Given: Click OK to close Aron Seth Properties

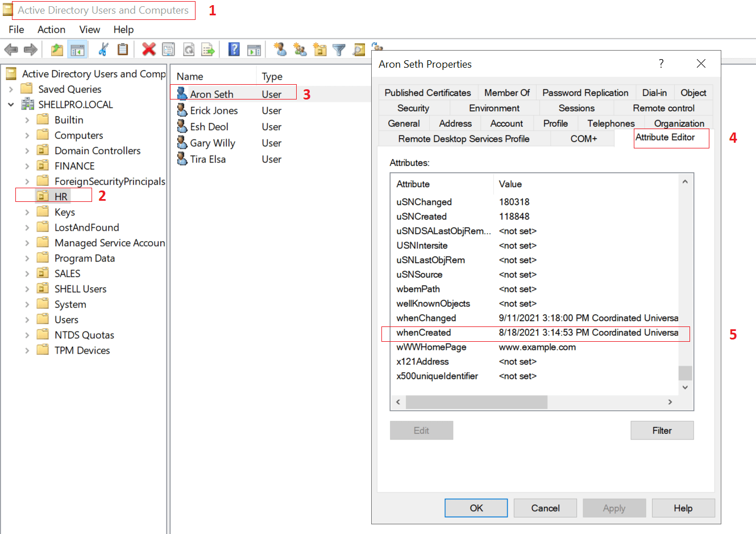Looking at the screenshot, I should pos(476,507).
